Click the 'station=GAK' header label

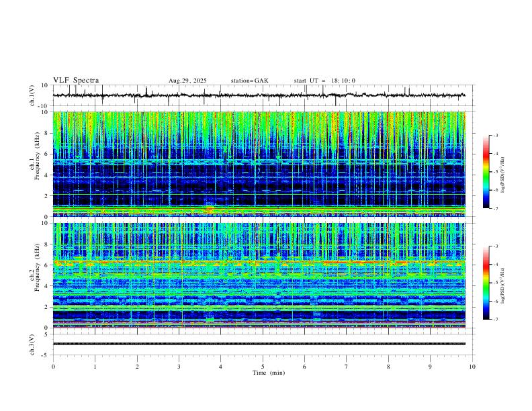[250, 81]
